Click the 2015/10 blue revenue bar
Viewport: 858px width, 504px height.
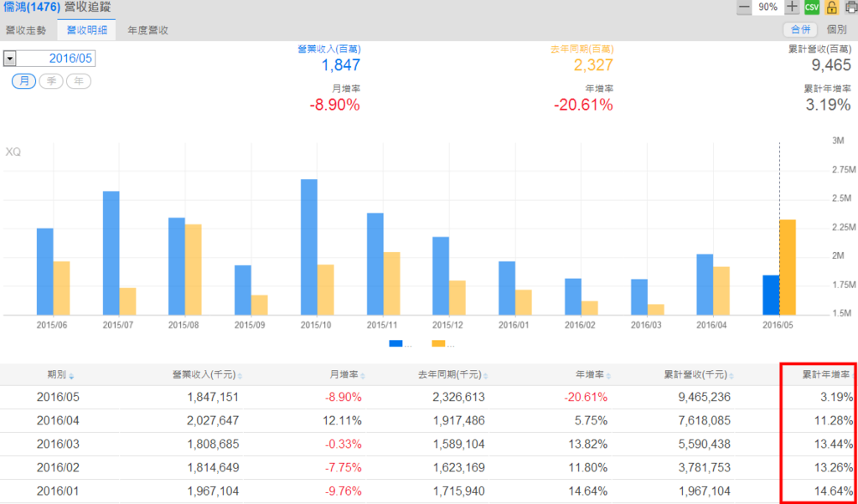[x=309, y=247]
